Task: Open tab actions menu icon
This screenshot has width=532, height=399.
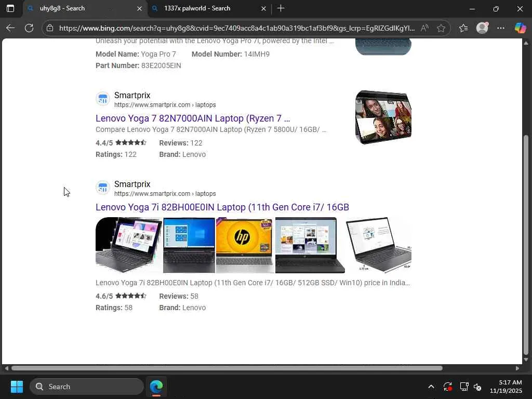Action: 10,8
